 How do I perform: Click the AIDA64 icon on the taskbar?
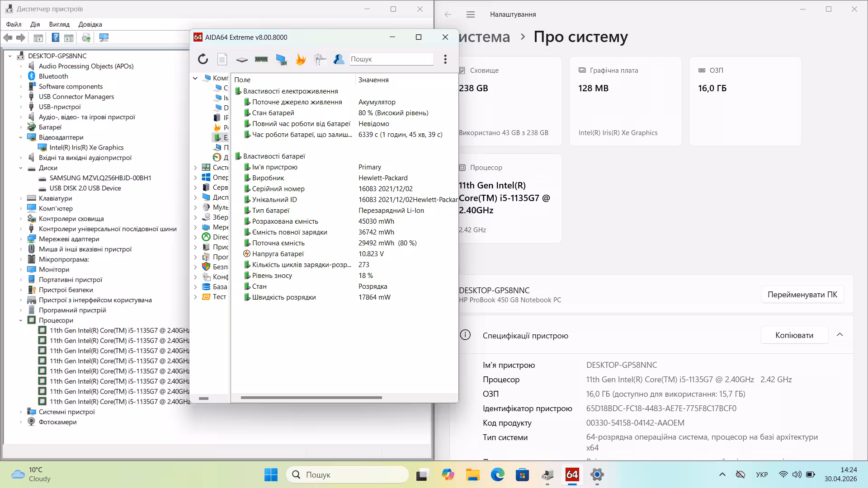click(x=572, y=474)
